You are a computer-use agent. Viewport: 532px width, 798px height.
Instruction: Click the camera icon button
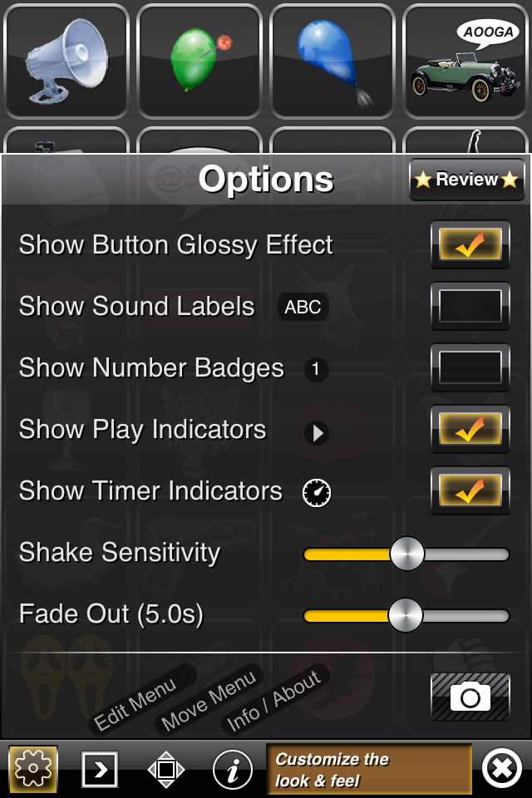pos(470,697)
